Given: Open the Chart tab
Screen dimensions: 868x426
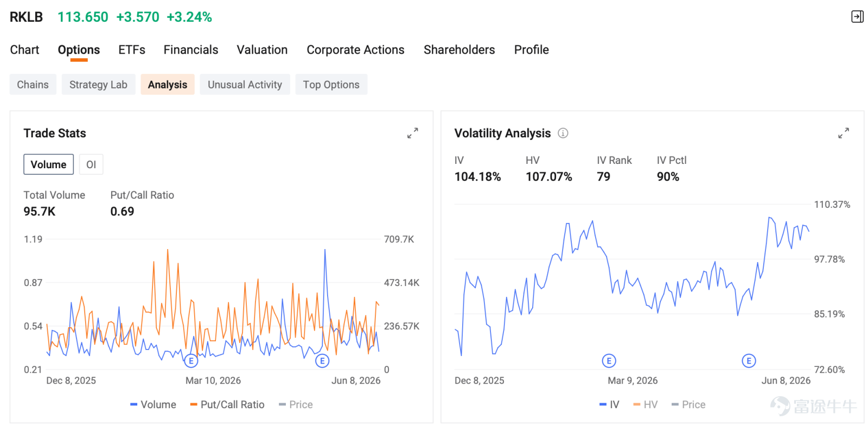Looking at the screenshot, I should pos(24,50).
